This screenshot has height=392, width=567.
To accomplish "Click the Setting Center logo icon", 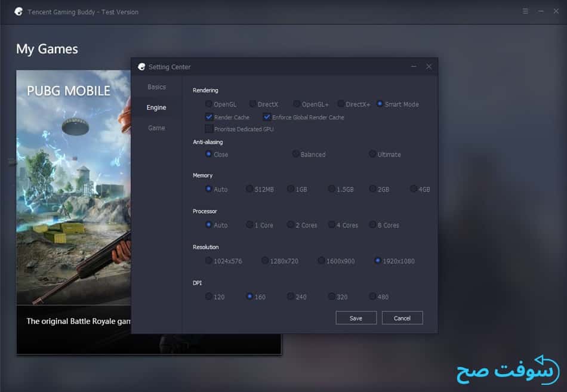I will pos(141,67).
